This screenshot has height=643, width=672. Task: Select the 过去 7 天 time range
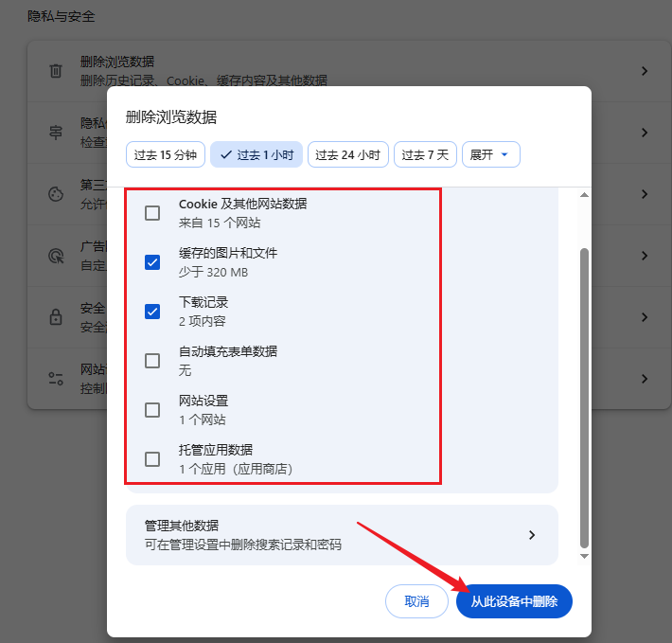tap(425, 154)
